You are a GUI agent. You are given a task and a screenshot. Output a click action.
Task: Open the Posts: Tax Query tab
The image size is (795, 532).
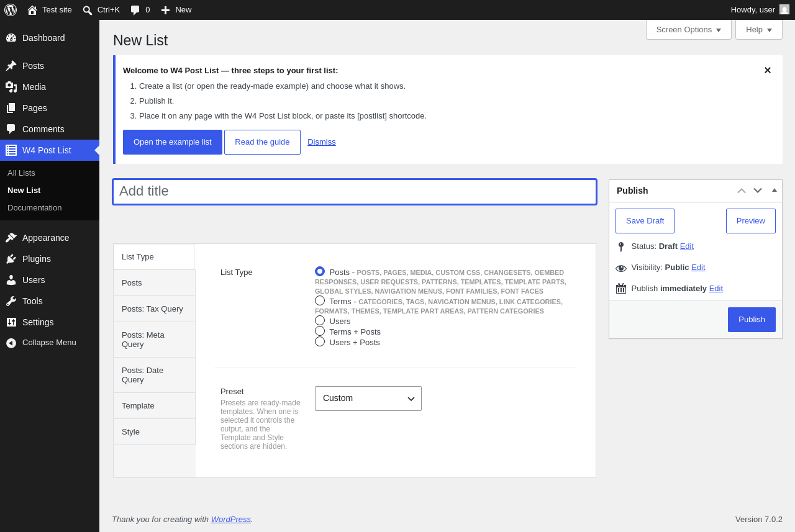(x=154, y=309)
